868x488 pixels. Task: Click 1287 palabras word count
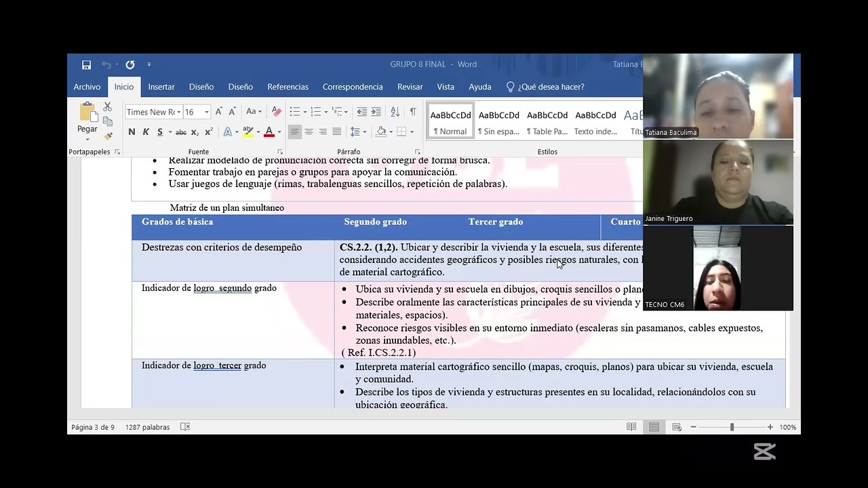click(x=147, y=427)
